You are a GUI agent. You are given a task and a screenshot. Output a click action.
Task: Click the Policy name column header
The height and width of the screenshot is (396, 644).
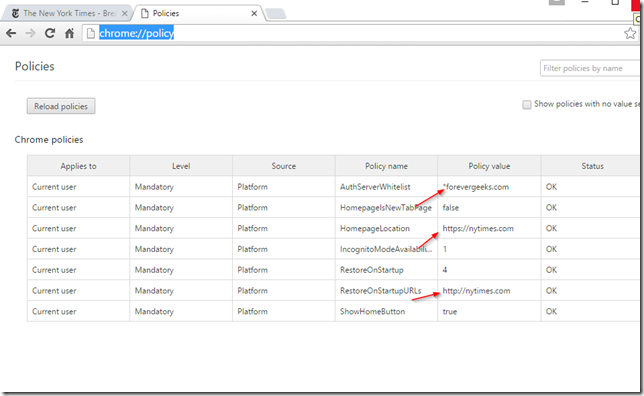pos(386,166)
